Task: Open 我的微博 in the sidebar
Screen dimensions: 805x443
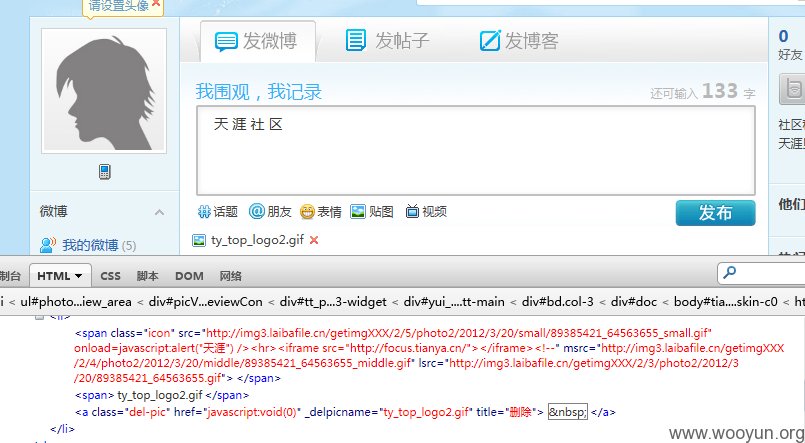Action: point(90,245)
